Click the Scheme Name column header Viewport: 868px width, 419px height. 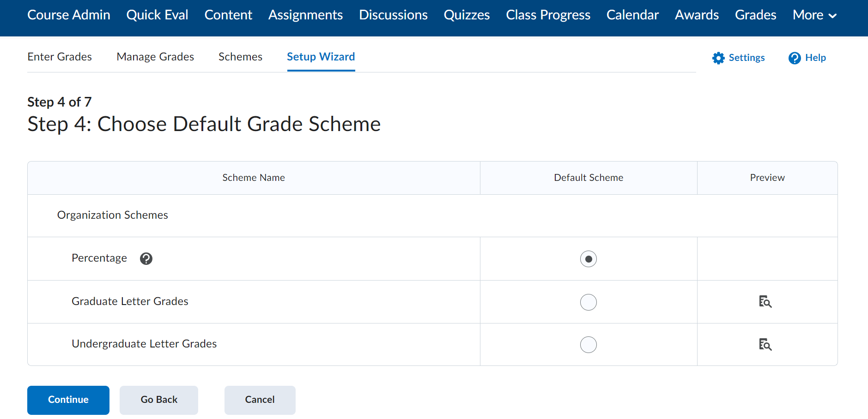254,177
